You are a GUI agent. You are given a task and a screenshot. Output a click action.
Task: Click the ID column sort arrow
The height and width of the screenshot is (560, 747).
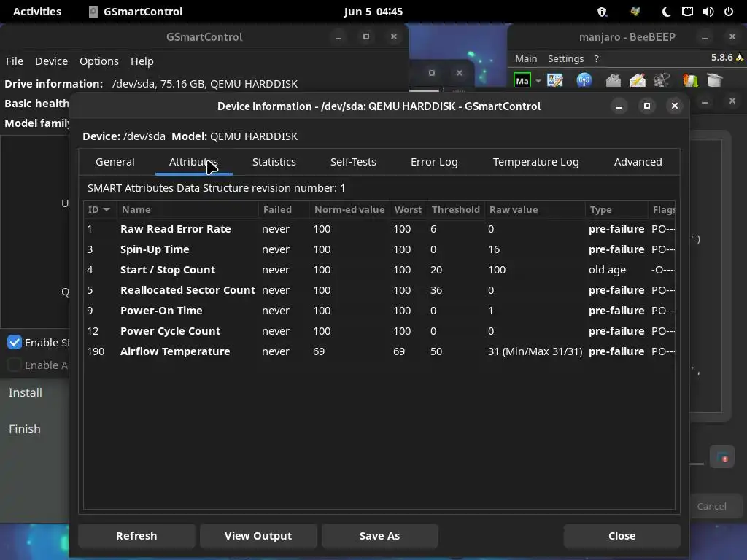107,209
